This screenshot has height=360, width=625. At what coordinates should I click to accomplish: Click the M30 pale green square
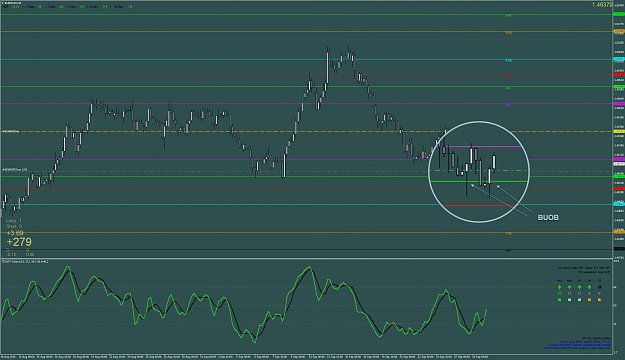click(570, 300)
